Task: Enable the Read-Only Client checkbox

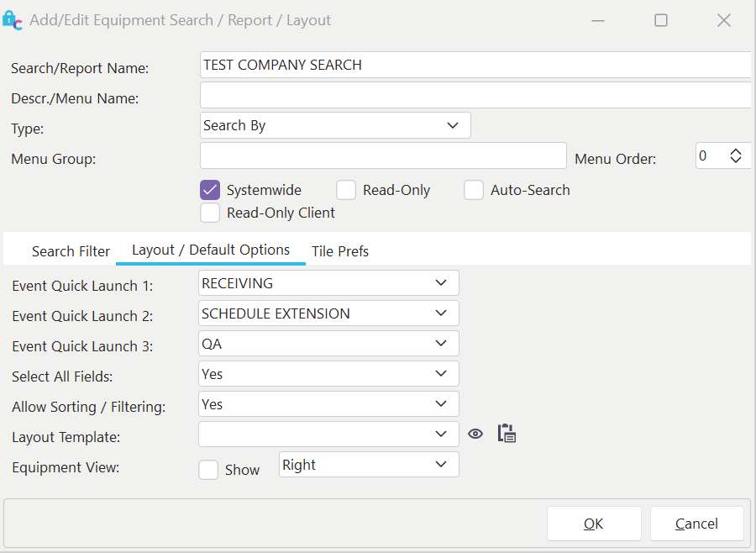Action: pyautogui.click(x=210, y=213)
